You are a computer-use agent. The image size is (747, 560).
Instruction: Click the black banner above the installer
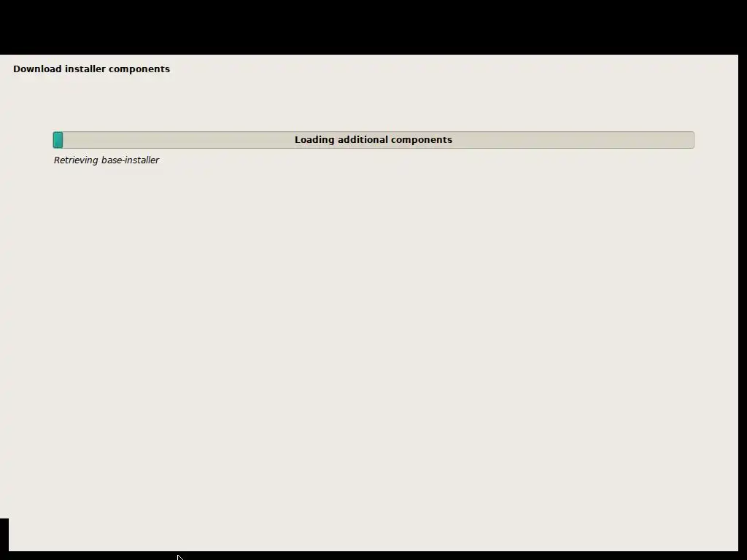tap(373, 27)
